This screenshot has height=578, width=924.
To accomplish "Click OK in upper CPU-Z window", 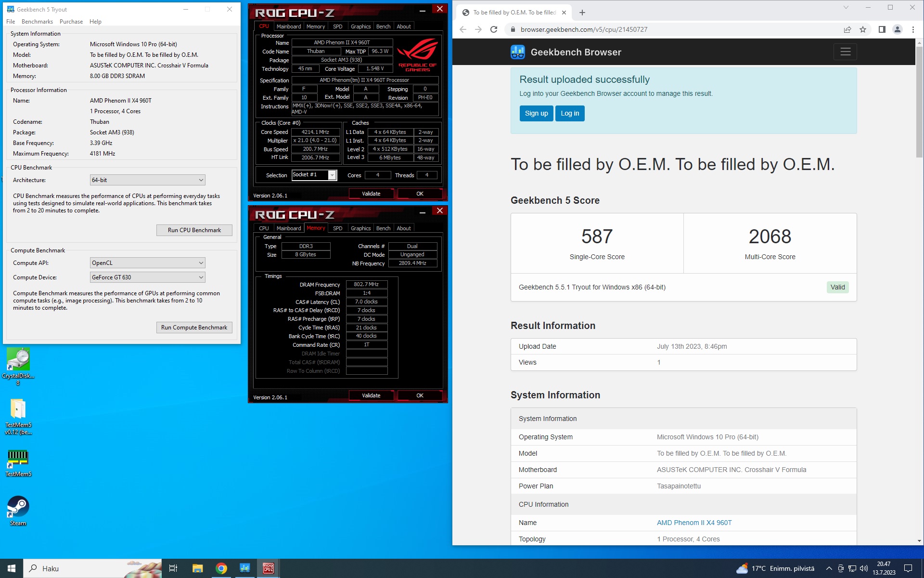I will [x=420, y=194].
